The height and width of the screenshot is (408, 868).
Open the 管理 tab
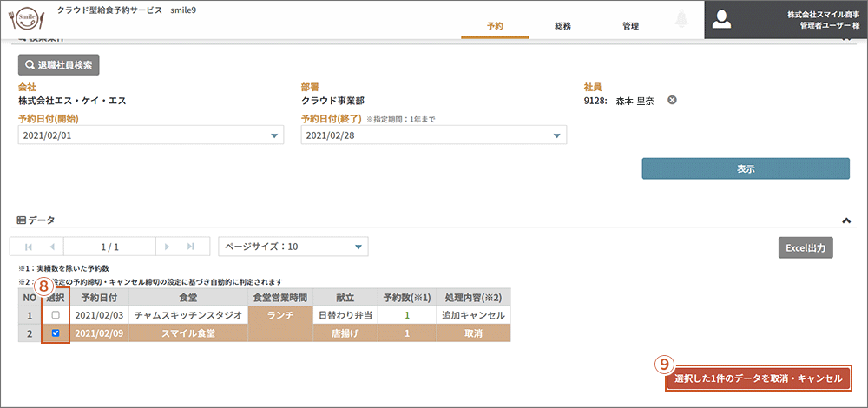630,26
